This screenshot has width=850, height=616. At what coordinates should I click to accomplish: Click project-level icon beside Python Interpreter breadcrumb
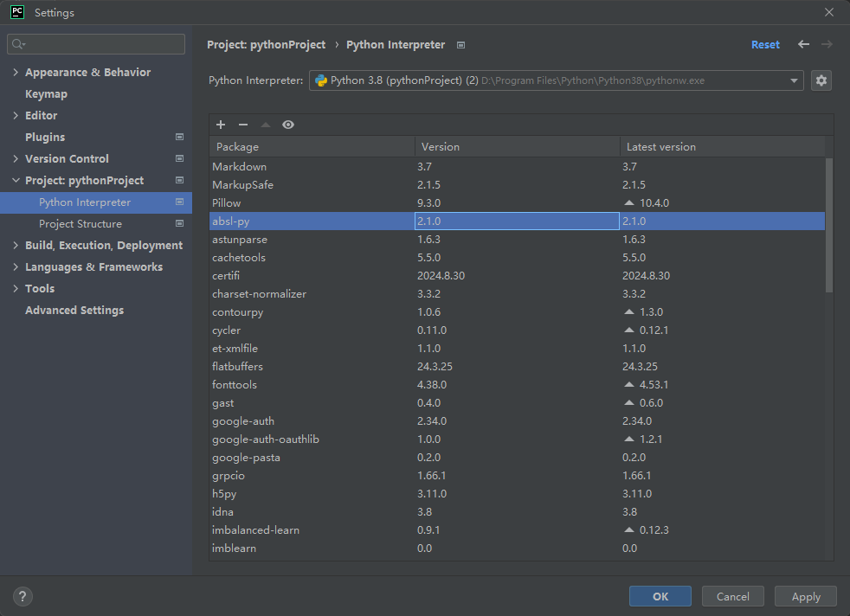(460, 45)
